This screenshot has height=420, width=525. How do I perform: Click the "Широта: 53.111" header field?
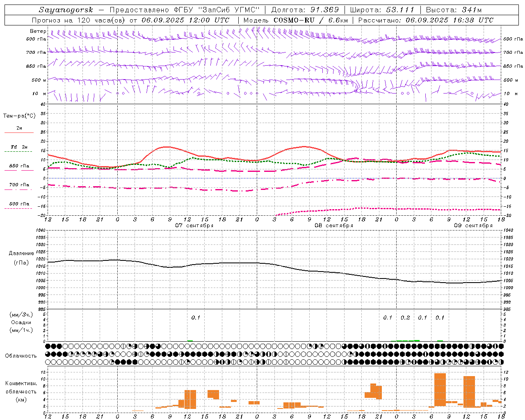pos(382,10)
